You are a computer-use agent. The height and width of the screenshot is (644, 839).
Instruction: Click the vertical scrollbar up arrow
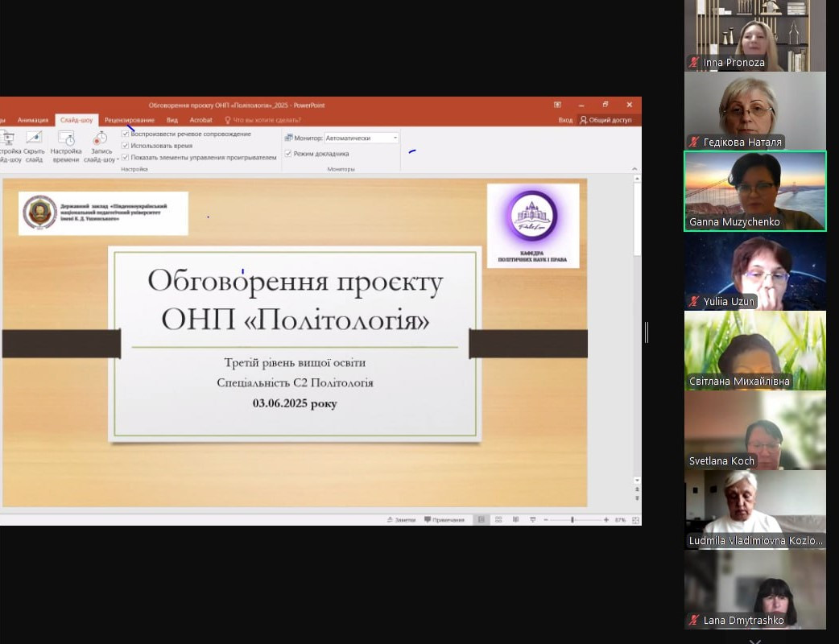[637, 180]
